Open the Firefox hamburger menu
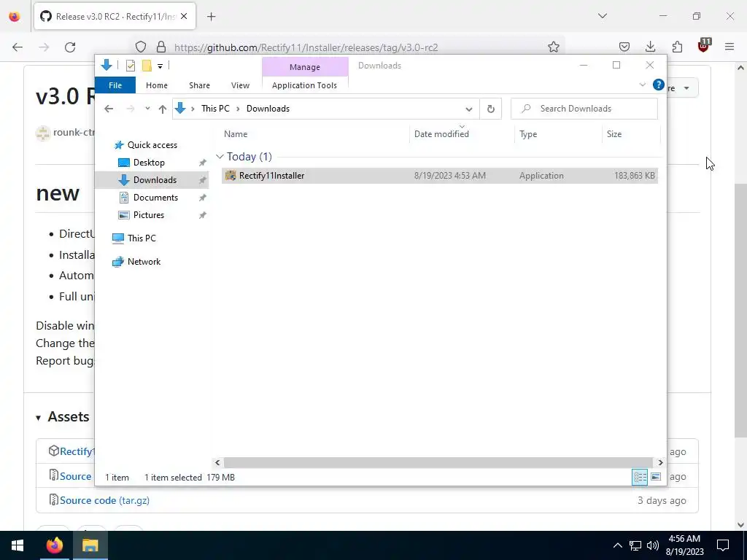Screen dimensions: 747x560 (729, 47)
